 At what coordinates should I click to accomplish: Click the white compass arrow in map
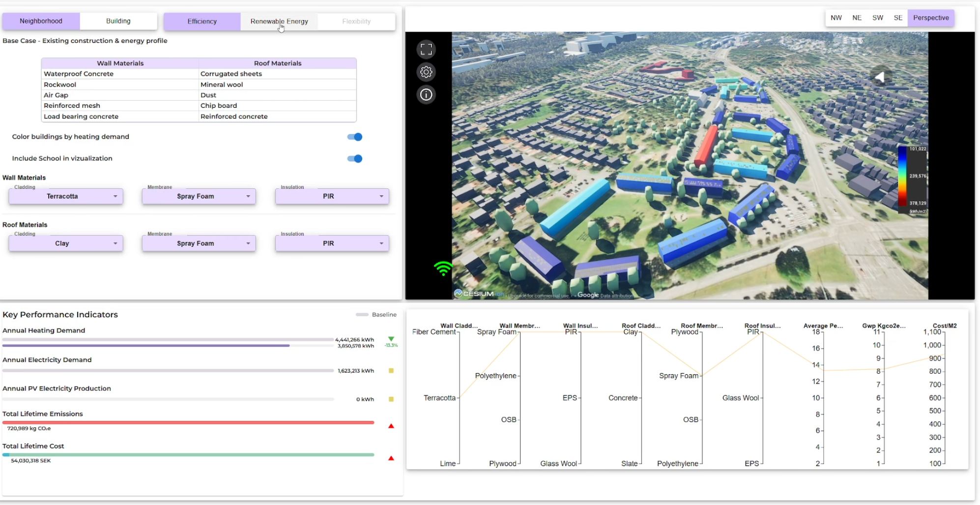(x=880, y=77)
